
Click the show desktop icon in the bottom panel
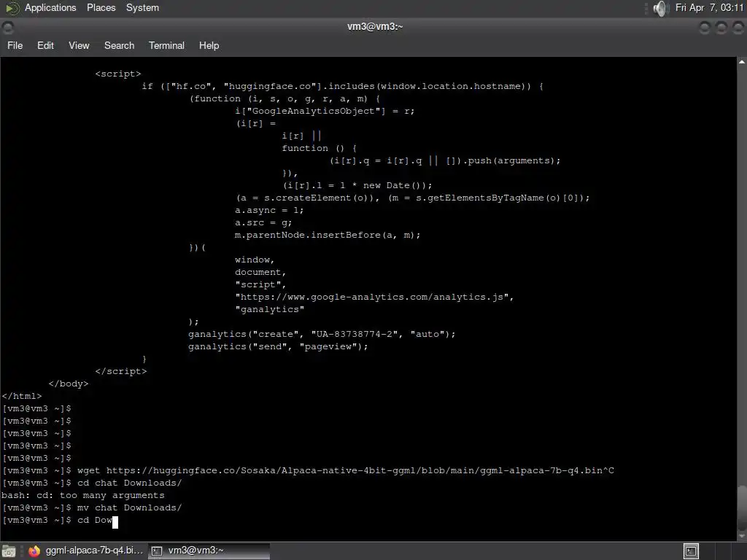point(9,551)
